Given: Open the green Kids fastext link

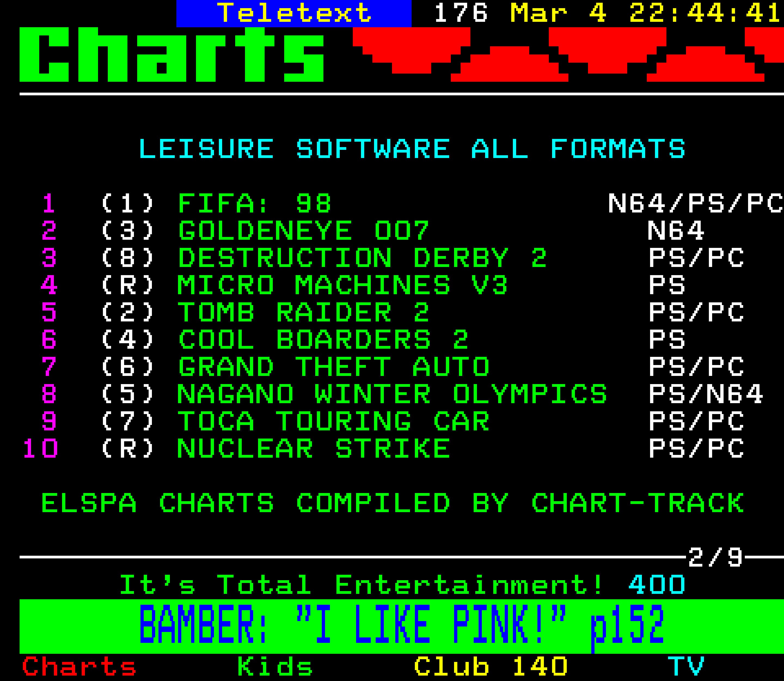Looking at the screenshot, I should (275, 666).
